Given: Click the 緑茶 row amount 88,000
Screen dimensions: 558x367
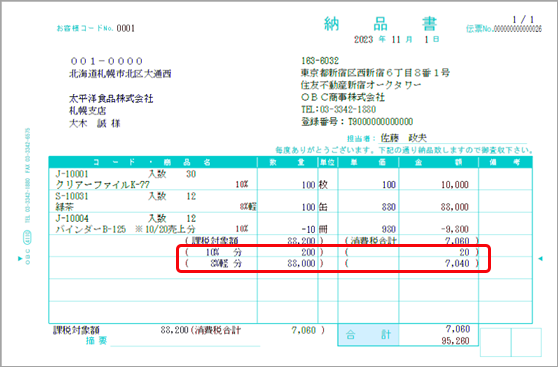Looking at the screenshot, I should click(455, 207).
